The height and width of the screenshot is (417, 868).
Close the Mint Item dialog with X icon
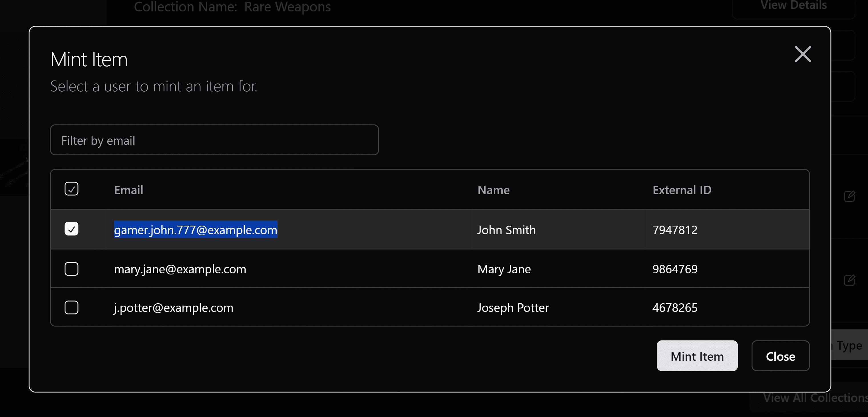click(x=803, y=54)
